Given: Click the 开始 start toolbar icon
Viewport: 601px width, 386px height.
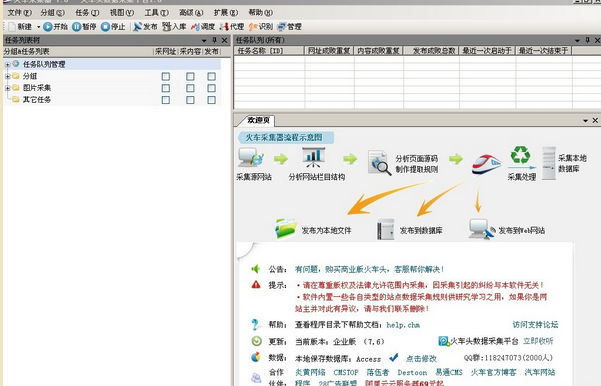Looking at the screenshot, I should (x=55, y=26).
